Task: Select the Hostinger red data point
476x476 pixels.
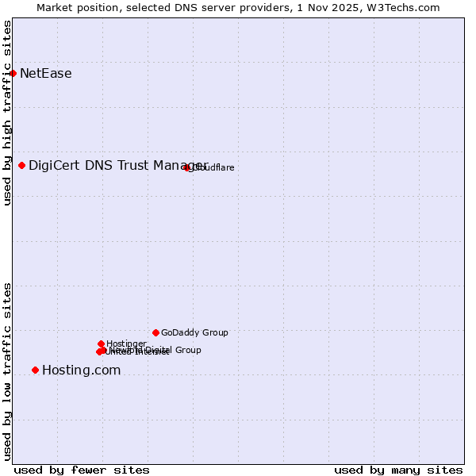Action: [102, 344]
